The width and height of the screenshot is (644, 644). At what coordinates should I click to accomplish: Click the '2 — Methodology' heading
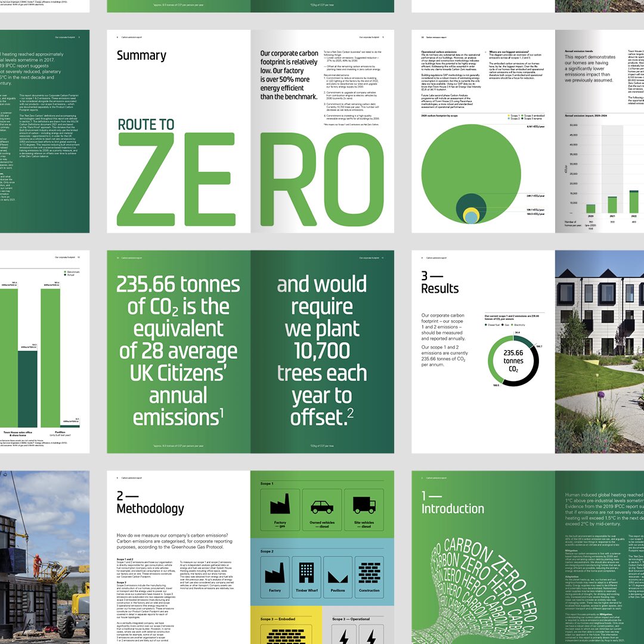[x=150, y=502]
